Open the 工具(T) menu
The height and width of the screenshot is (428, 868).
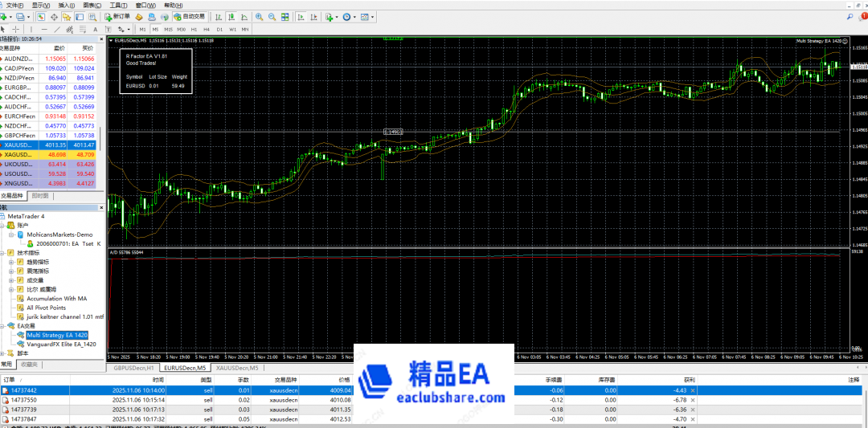pyautogui.click(x=118, y=5)
